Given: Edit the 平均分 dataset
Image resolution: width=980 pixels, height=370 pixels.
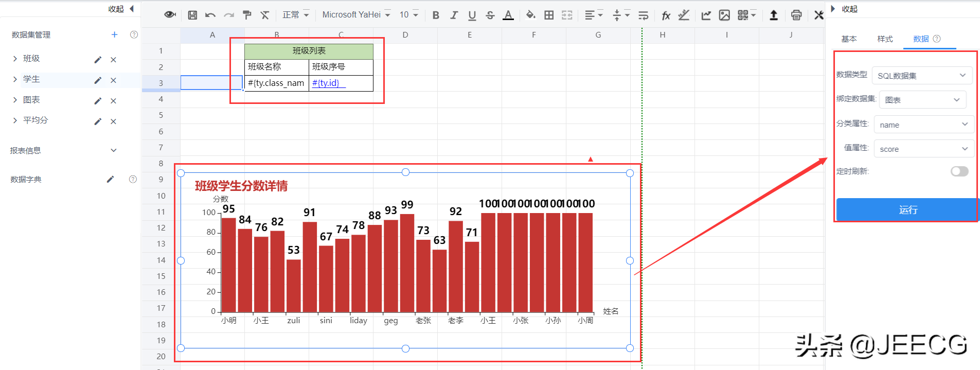Looking at the screenshot, I should (98, 121).
